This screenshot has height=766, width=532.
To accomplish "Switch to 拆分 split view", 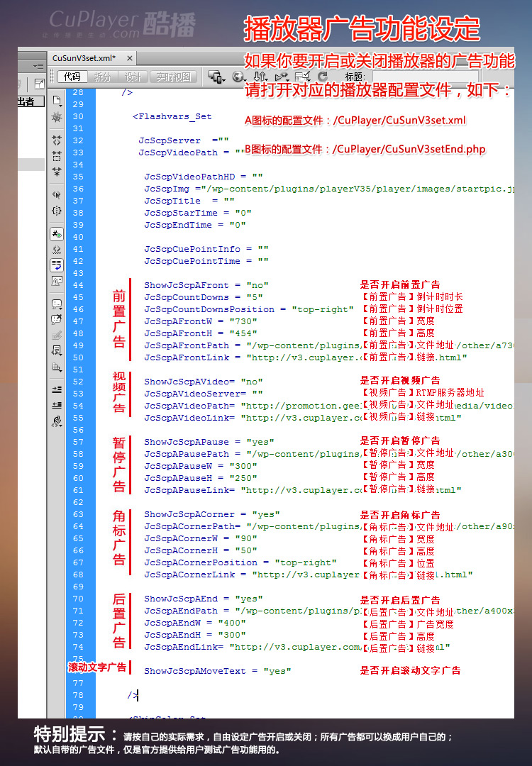I will 103,77.
